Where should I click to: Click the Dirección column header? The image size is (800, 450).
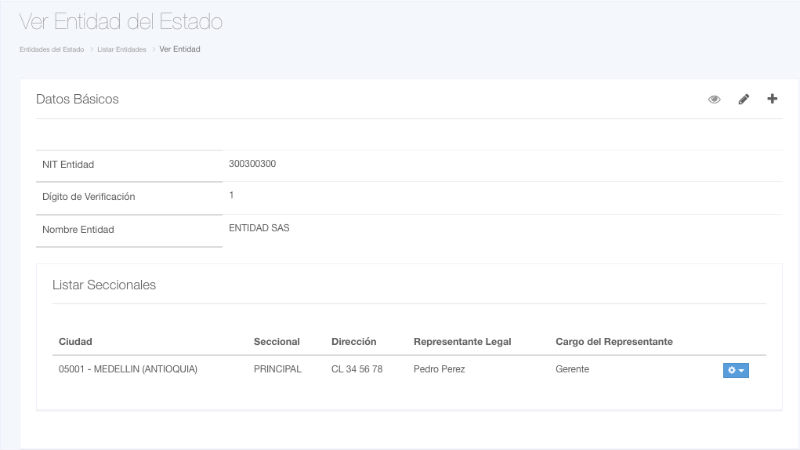pos(354,342)
